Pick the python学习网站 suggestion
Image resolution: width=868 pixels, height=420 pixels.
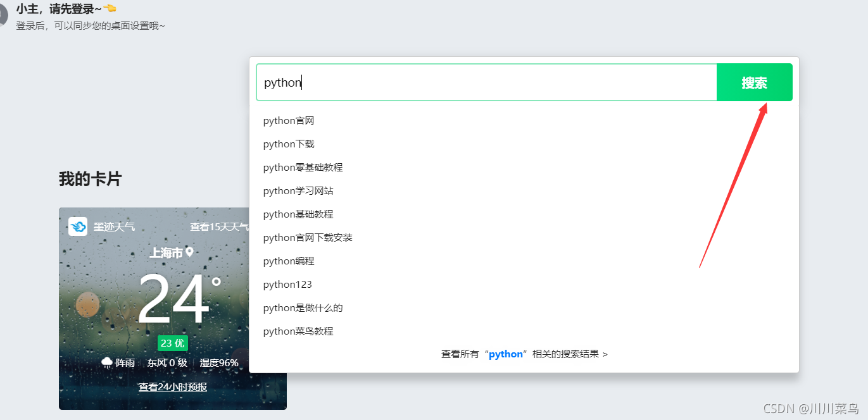pos(524,191)
